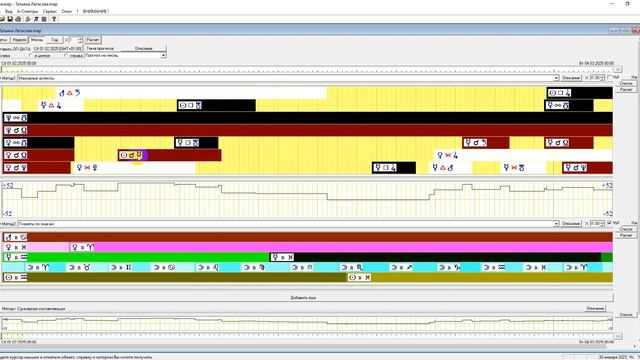
Task: Click the period count stepper arrows
Action: pos(80,40)
